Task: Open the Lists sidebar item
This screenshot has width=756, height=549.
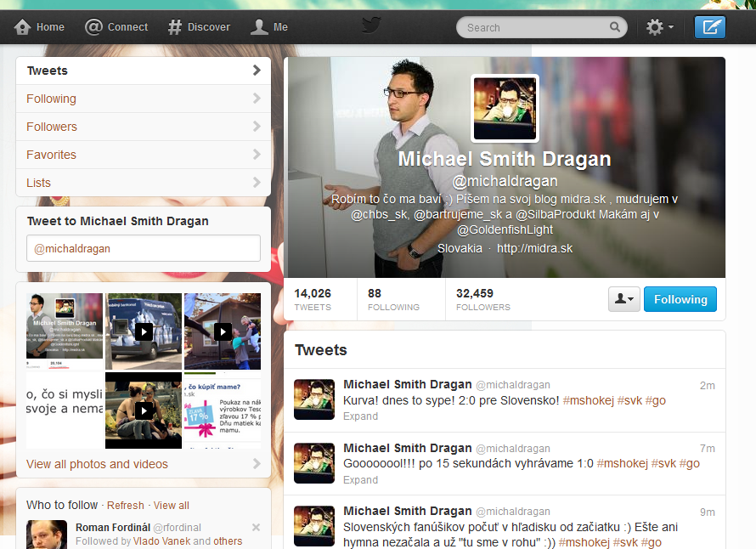Action: click(144, 183)
